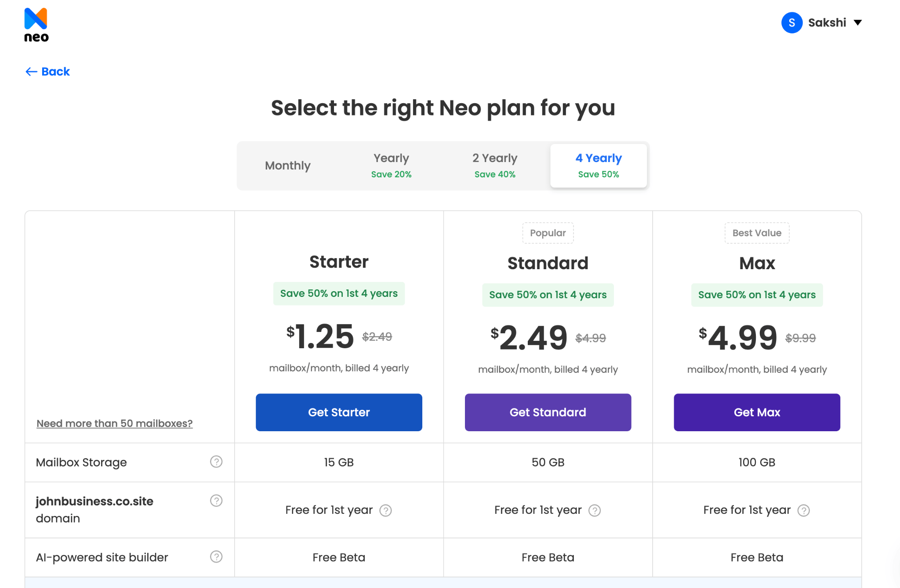Click the johnbusiness.co.site domain help icon

click(216, 501)
